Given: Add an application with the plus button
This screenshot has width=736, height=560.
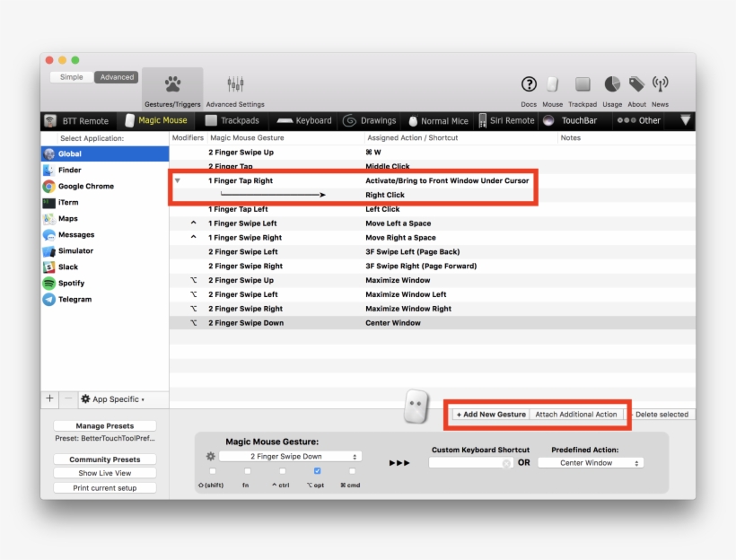Looking at the screenshot, I should pyautogui.click(x=49, y=399).
